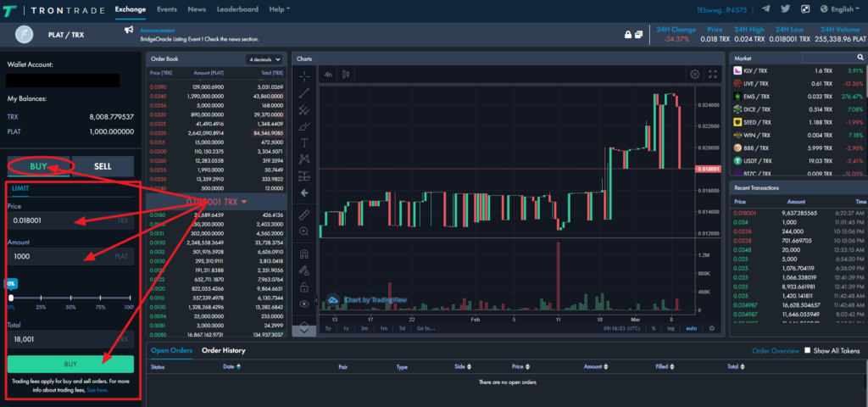Toggle the magnet mode tool
The height and width of the screenshot is (407, 868).
[x=304, y=254]
